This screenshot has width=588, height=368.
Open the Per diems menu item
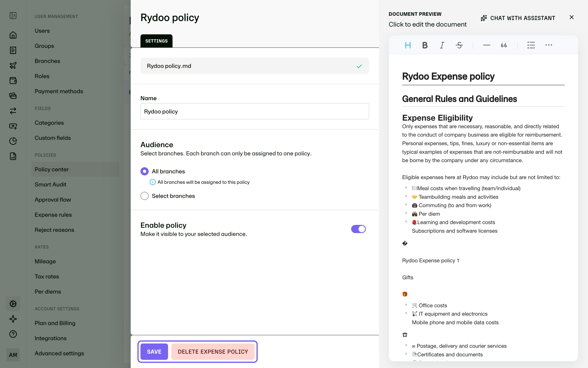(48, 292)
